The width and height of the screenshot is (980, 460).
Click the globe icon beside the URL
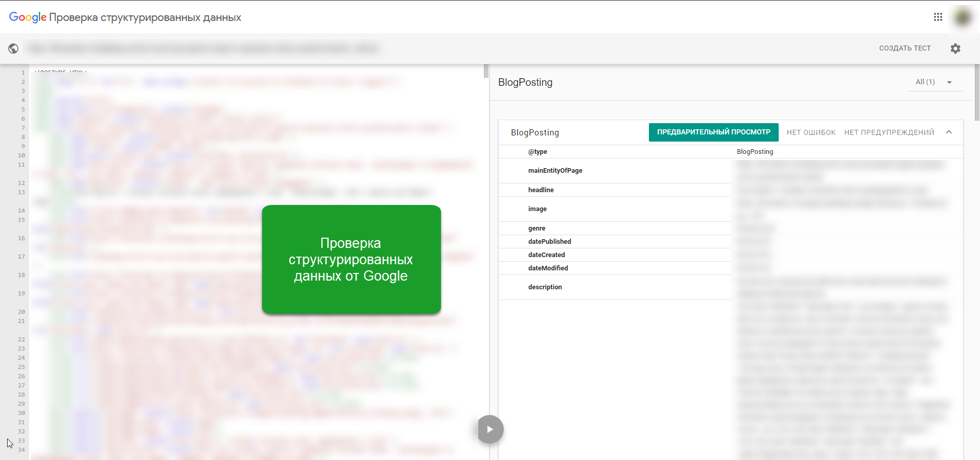[x=13, y=48]
